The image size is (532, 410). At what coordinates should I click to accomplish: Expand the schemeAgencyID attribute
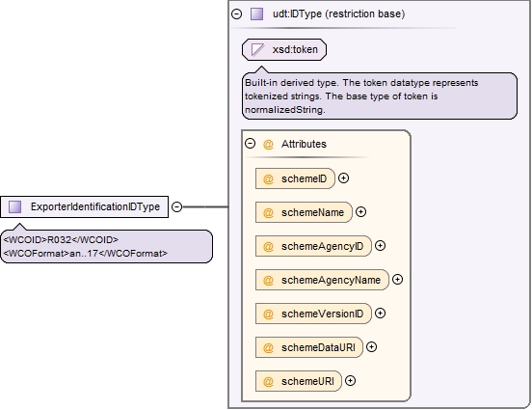coord(380,246)
